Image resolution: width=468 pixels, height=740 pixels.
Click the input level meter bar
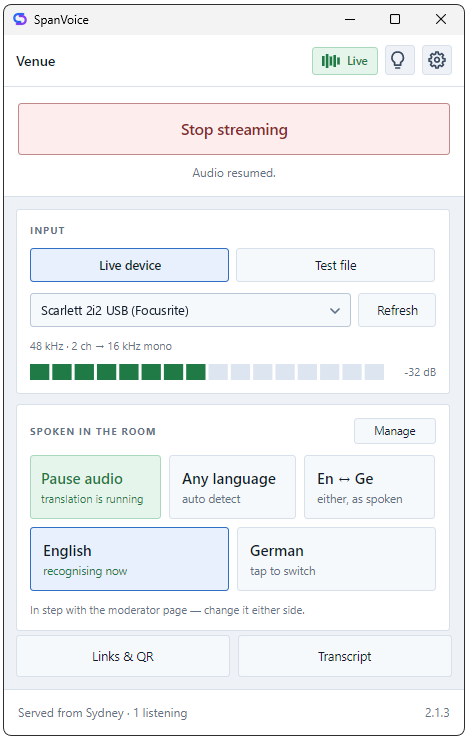pos(207,372)
